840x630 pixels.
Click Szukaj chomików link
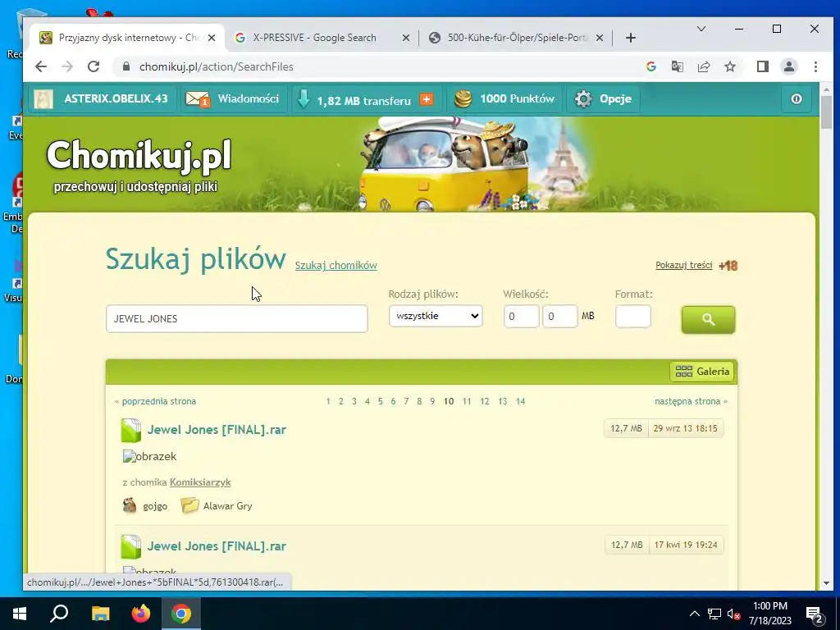click(x=336, y=265)
